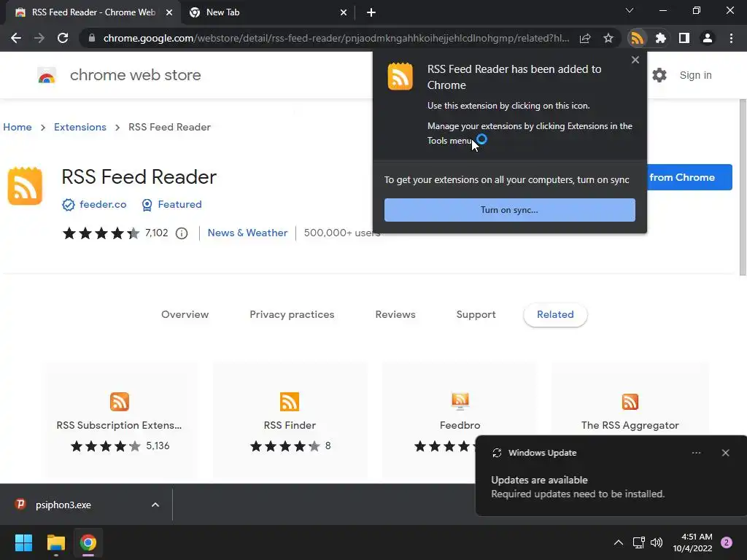The width and height of the screenshot is (747, 560).
Task: Open volume tray icon
Action: (x=657, y=542)
